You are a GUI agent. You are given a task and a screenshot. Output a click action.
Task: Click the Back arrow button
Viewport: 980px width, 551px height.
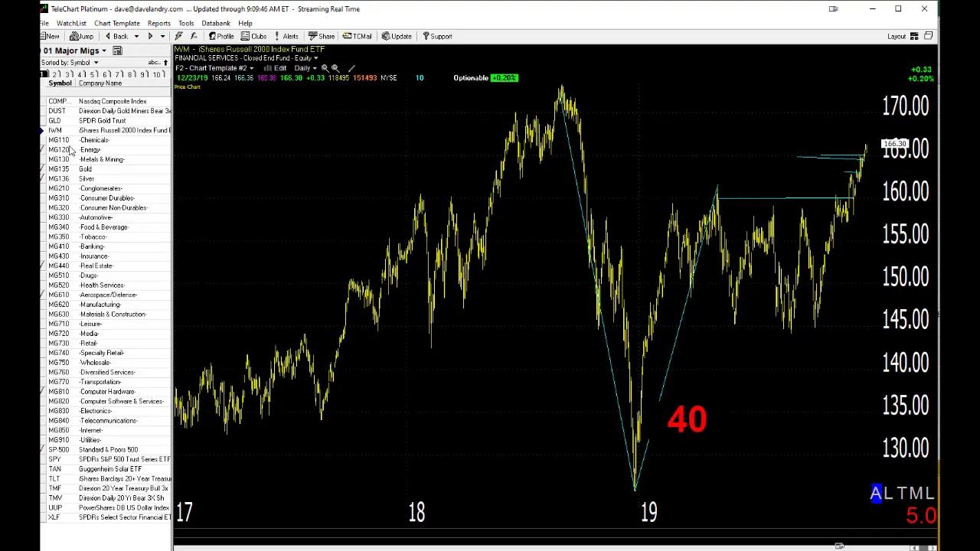116,36
